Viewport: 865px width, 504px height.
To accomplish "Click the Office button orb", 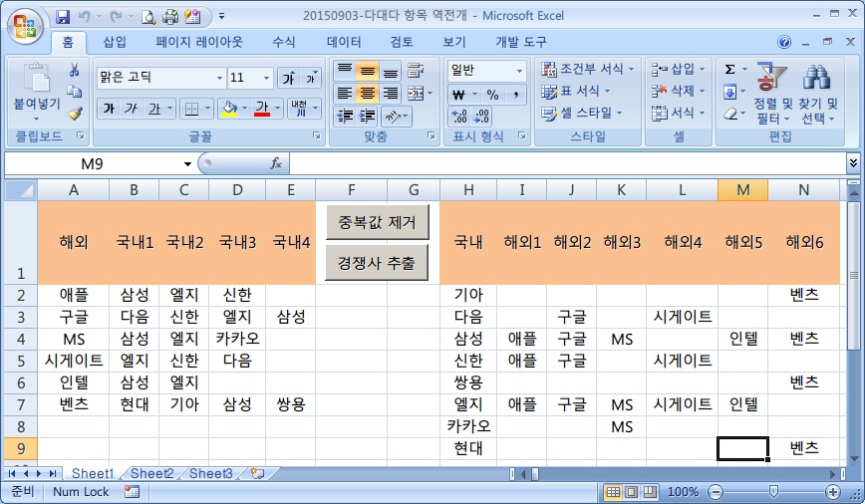I will 25,26.
